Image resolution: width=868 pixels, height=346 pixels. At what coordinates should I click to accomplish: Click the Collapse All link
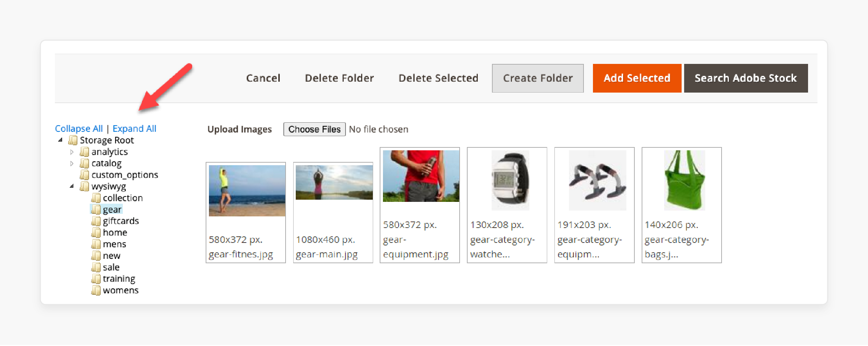click(x=79, y=129)
